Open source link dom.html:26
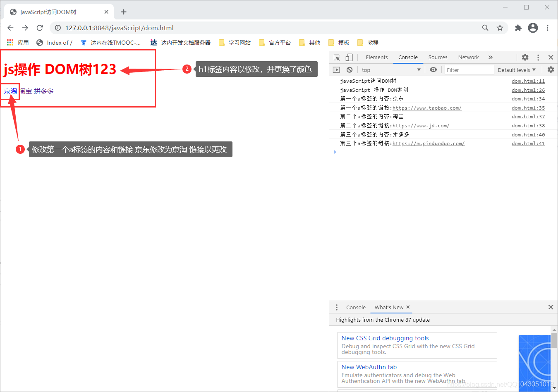Image resolution: width=558 pixels, height=392 pixels. click(528, 90)
